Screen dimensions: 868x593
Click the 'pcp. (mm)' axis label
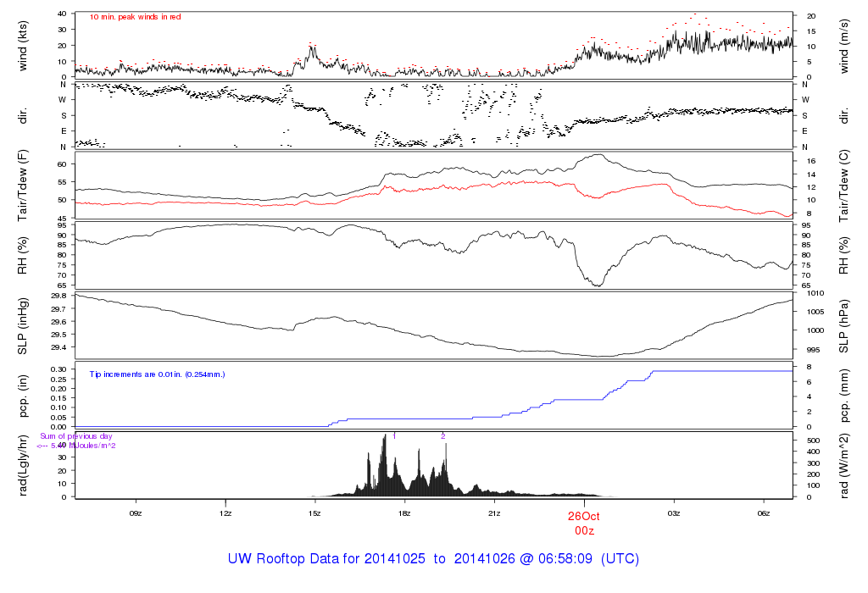point(843,396)
